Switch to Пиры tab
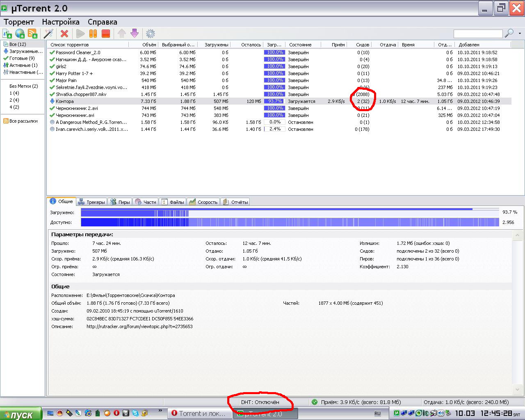The width and height of the screenshot is (525, 420). [x=120, y=202]
